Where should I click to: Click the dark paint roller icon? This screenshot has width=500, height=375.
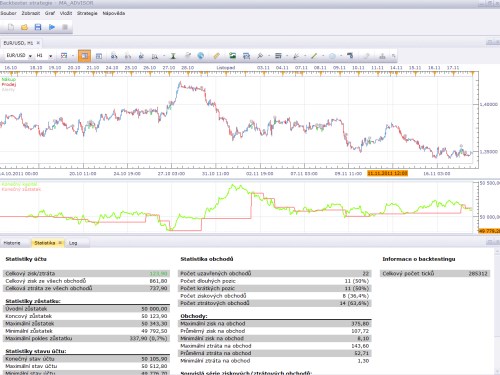click(350, 56)
